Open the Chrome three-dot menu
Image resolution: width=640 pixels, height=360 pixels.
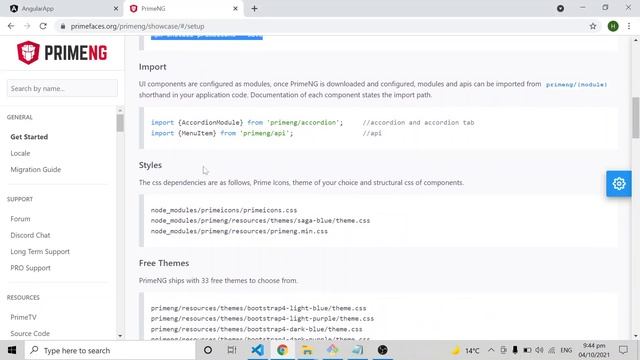[629, 26]
